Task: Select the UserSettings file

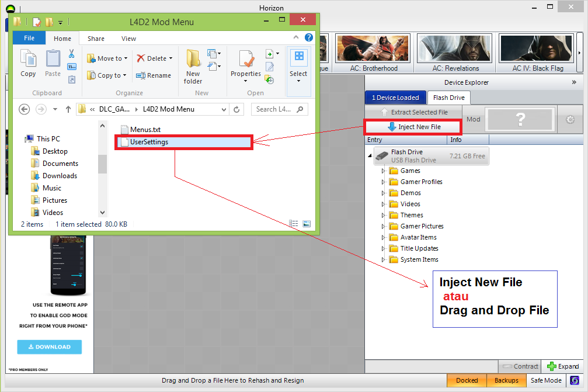Action: [184, 142]
